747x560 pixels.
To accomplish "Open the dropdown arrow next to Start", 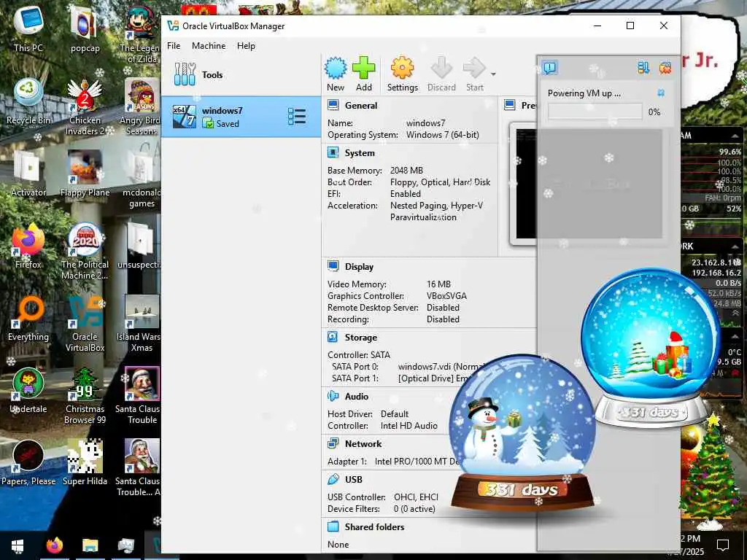I will click(493, 74).
